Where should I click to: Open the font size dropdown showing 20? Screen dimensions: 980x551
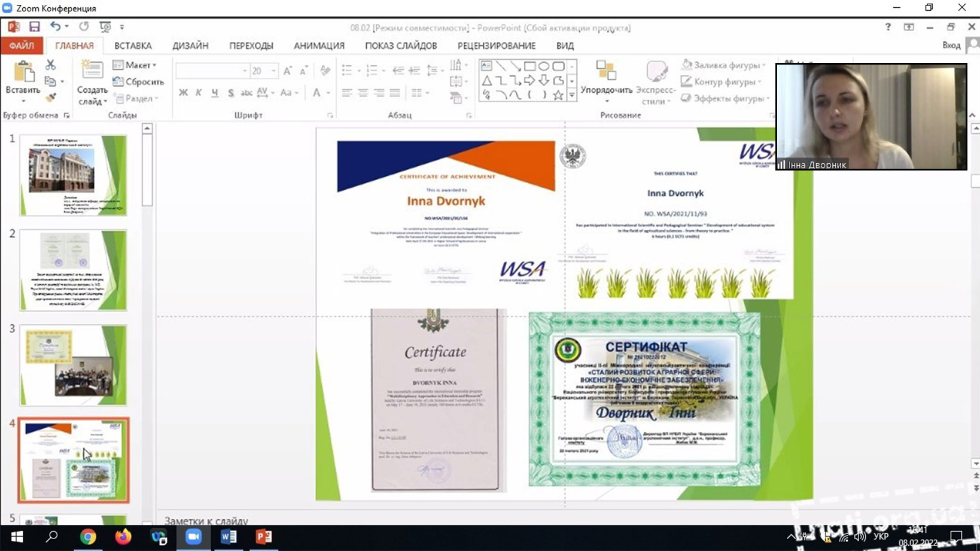click(x=273, y=71)
